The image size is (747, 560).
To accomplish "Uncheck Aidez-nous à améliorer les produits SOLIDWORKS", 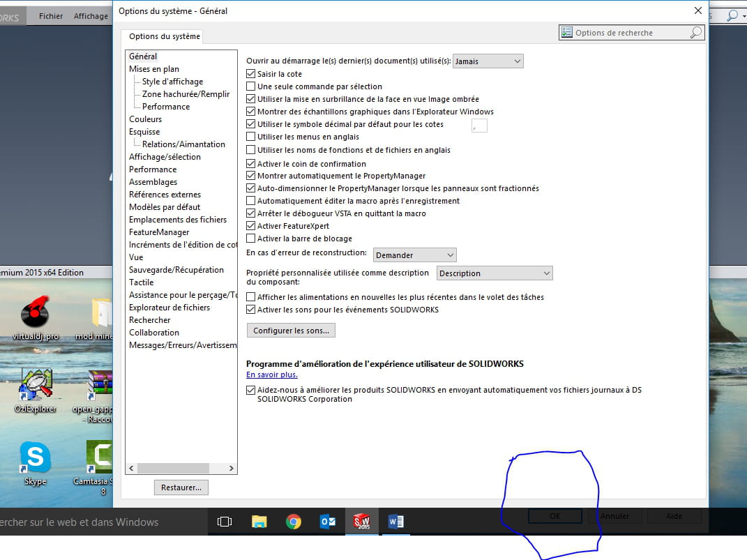I will click(x=250, y=390).
